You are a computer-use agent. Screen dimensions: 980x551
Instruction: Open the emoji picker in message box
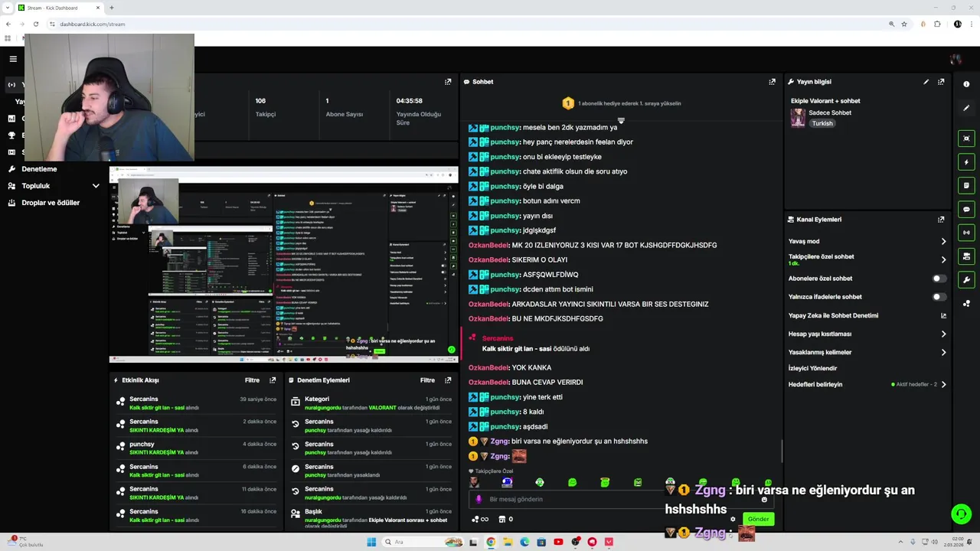click(763, 499)
